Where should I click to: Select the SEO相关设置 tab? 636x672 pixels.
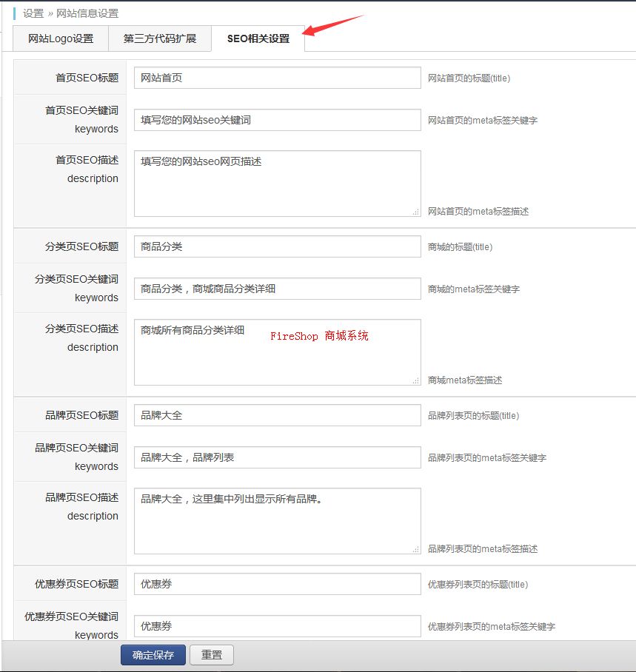[x=258, y=38]
